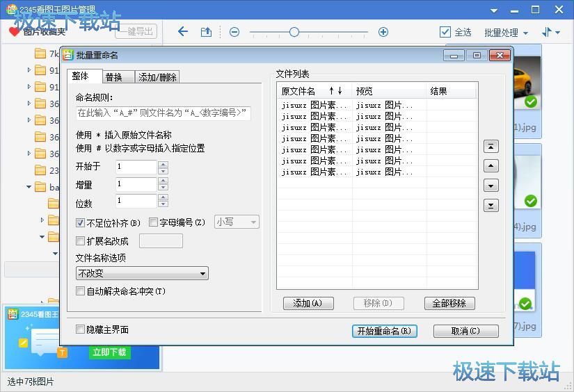This screenshot has width=574, height=392.
Task: Toggle green checkmark on (7).jpg thumbnail
Action: (x=525, y=303)
